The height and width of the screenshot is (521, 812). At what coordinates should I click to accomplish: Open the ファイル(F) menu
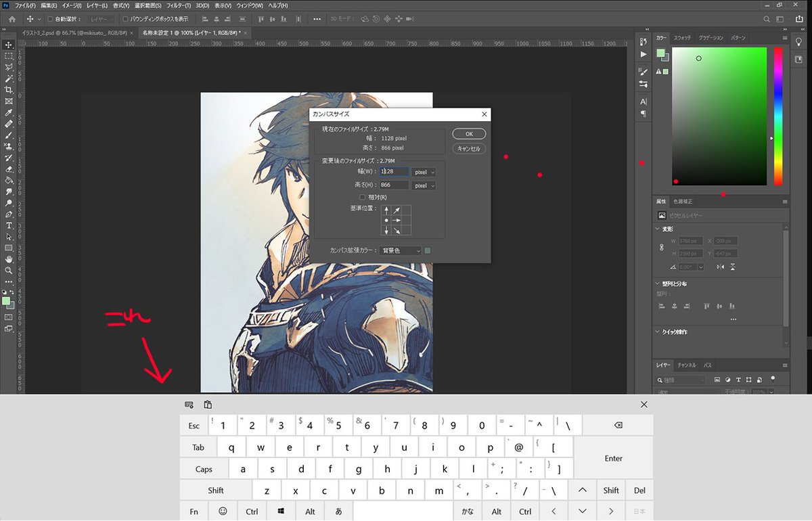click(x=25, y=5)
